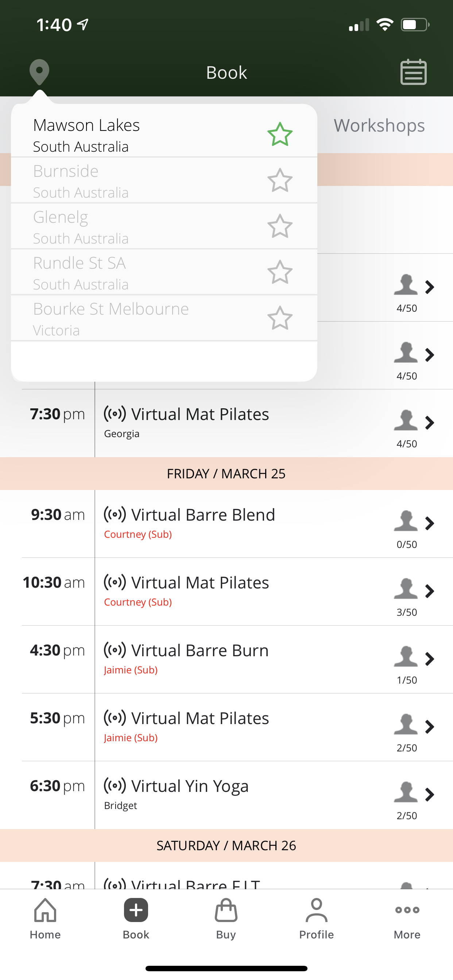Expand 7:30 pm Virtual Mat Pilates chevron
The width and height of the screenshot is (453, 980).
430,423
